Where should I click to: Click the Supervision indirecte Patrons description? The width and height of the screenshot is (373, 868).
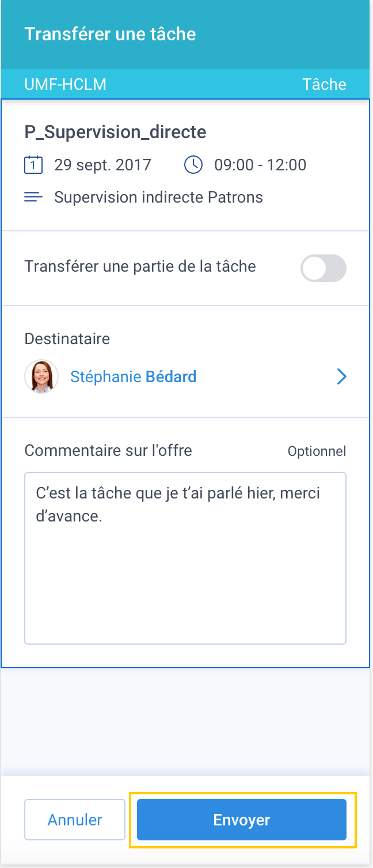tap(158, 197)
